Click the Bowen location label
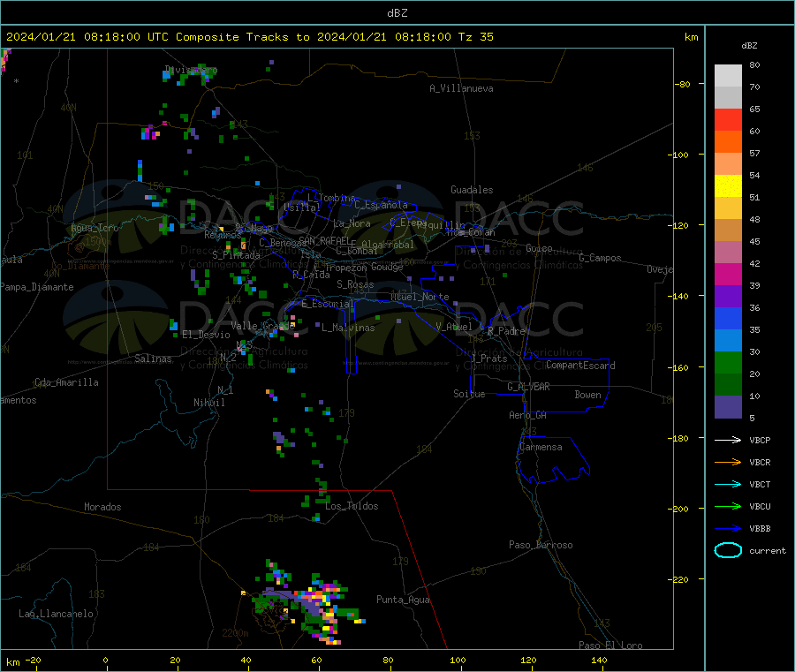 pos(588,395)
